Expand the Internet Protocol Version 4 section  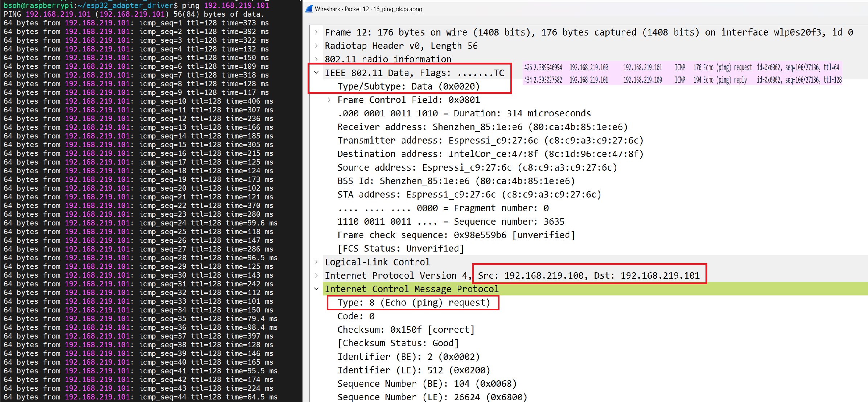click(x=316, y=275)
